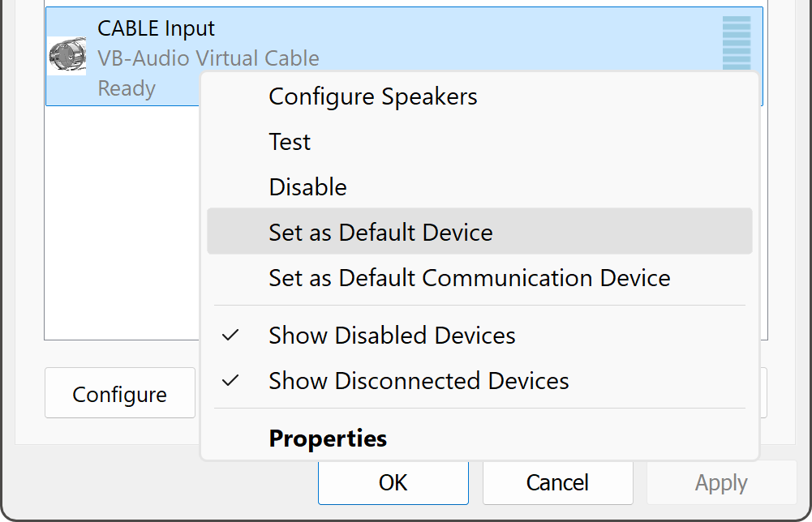
Task: Disable the CABLE Input device
Action: 307,187
